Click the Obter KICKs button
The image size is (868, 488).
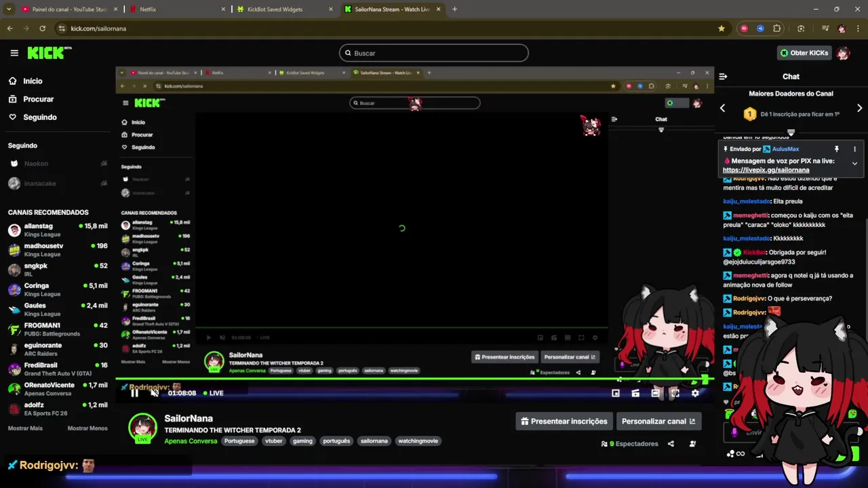(804, 53)
